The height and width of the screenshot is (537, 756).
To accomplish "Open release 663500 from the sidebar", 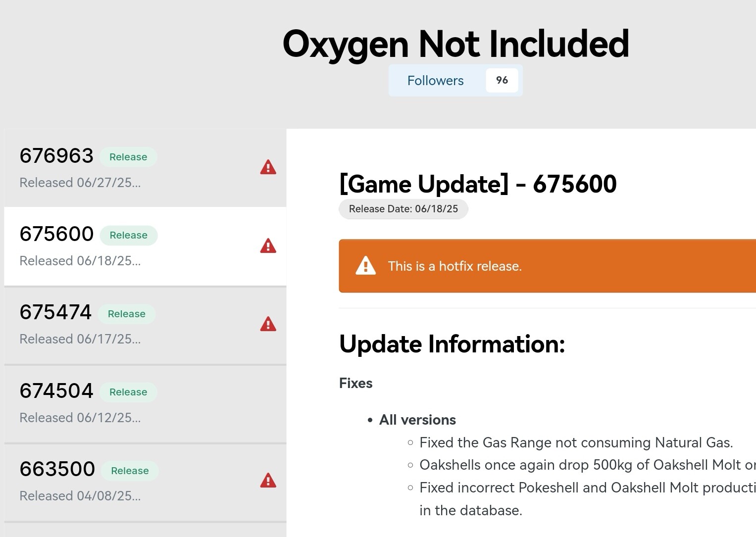I will click(x=145, y=482).
